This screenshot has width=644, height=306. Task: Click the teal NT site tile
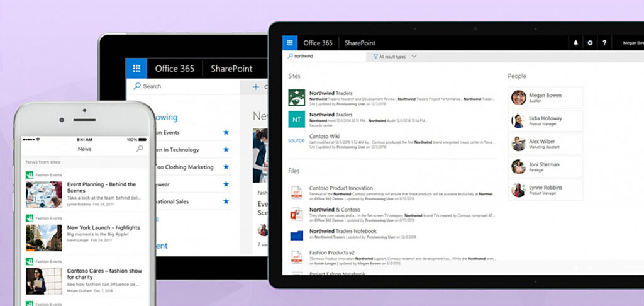point(297,119)
